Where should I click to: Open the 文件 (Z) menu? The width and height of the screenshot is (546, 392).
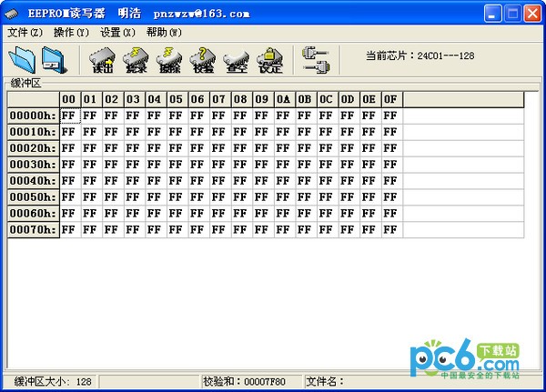[25, 33]
